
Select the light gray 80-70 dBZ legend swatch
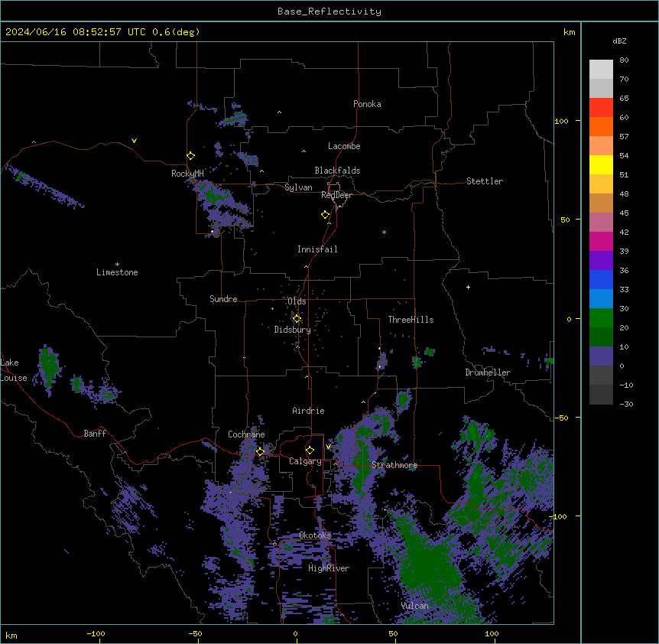[x=601, y=70]
